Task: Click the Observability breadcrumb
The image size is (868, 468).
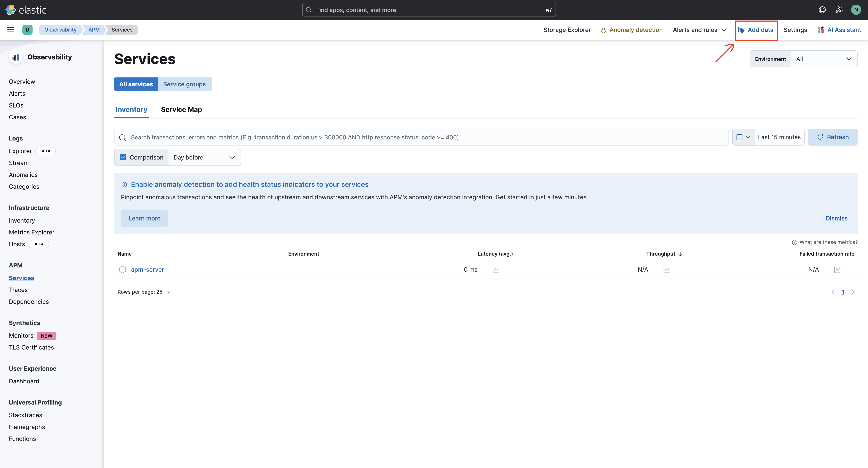Action: (x=60, y=30)
